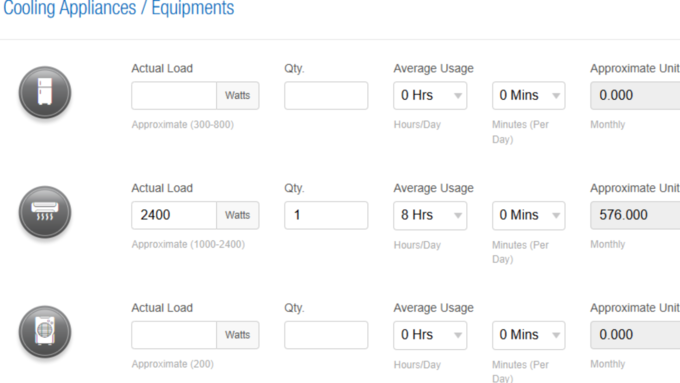Focus air conditioner load field showing 2400
680x383 pixels.
[x=174, y=215]
